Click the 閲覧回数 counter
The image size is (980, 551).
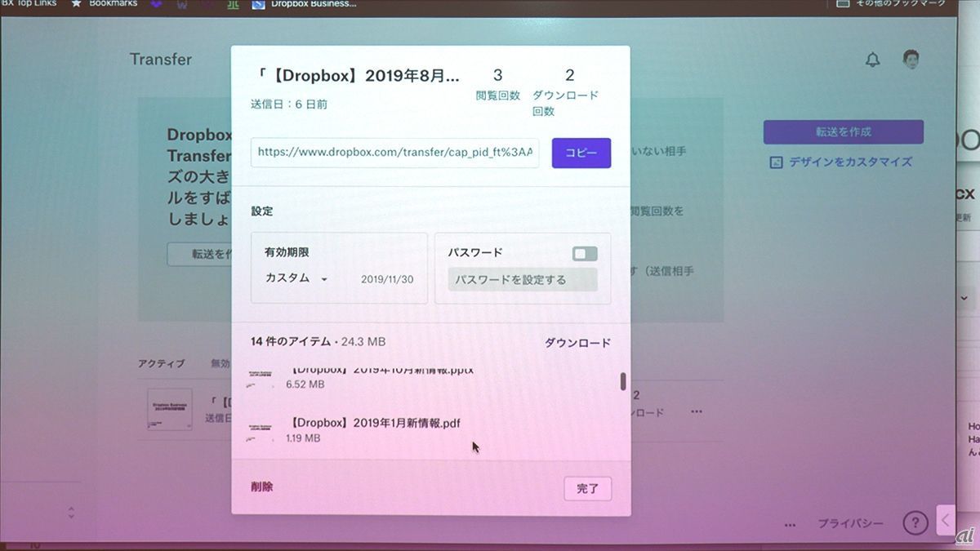[497, 86]
